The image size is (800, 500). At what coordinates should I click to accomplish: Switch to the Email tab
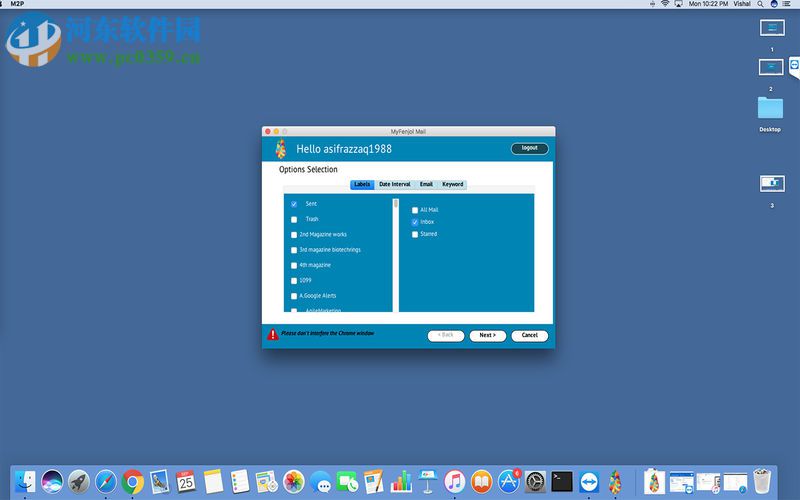(x=426, y=184)
